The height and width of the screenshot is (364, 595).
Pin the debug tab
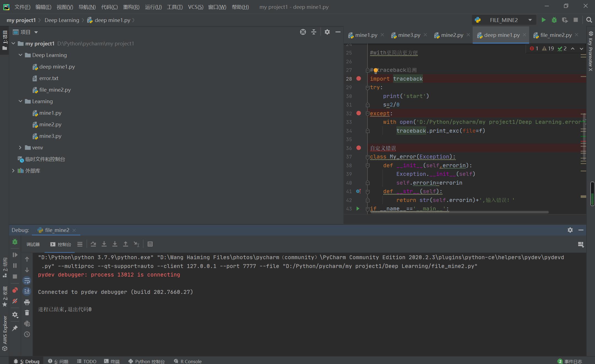pyautogui.click(x=15, y=328)
